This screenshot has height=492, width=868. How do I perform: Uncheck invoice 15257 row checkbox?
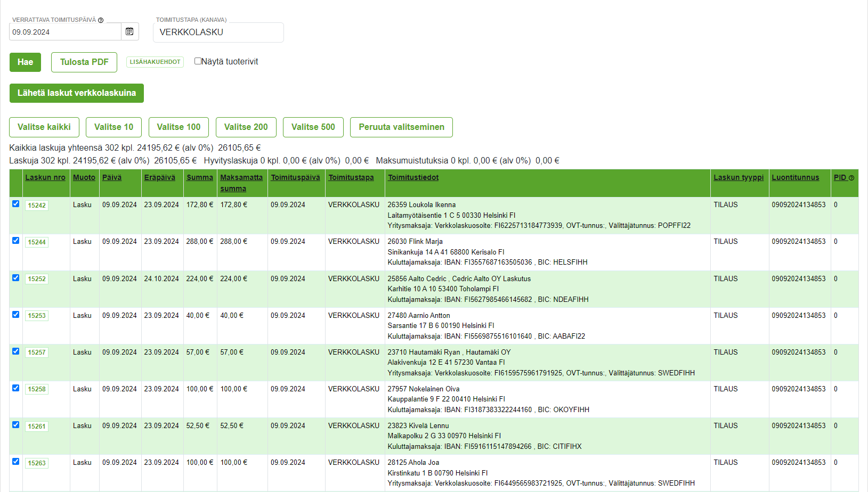click(16, 351)
